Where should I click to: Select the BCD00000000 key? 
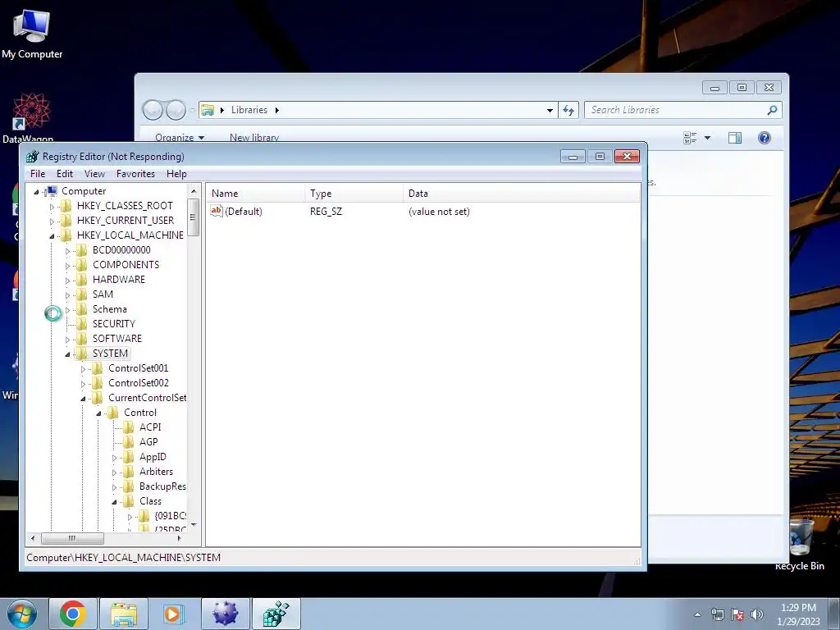(121, 249)
